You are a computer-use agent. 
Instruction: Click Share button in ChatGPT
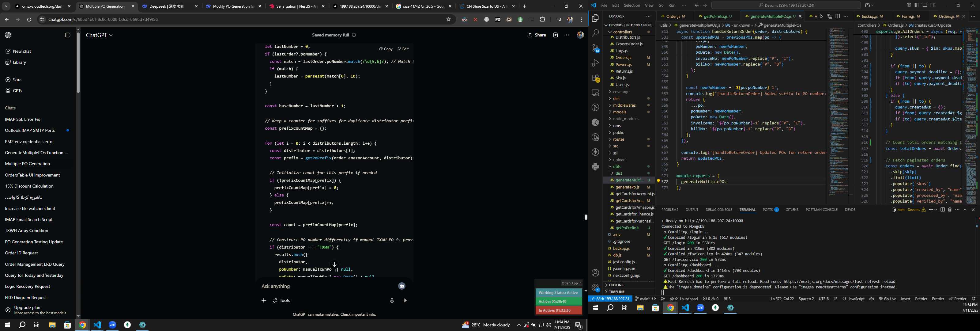coord(537,35)
